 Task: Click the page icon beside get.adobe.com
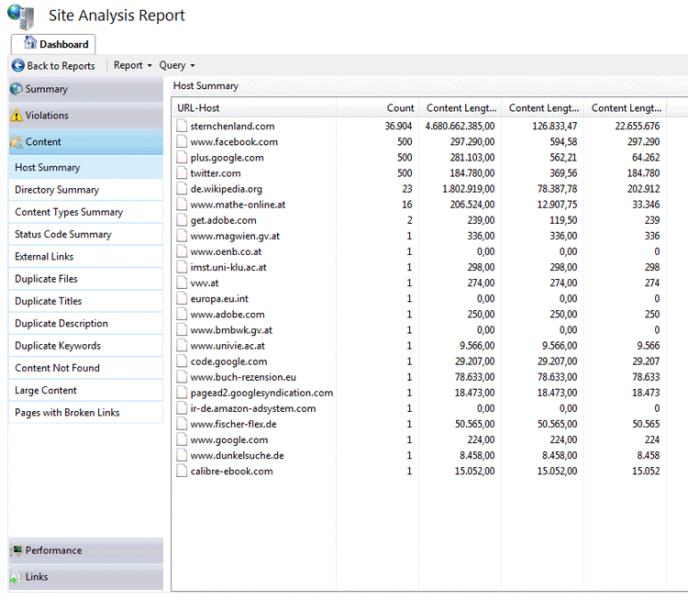pos(182,220)
